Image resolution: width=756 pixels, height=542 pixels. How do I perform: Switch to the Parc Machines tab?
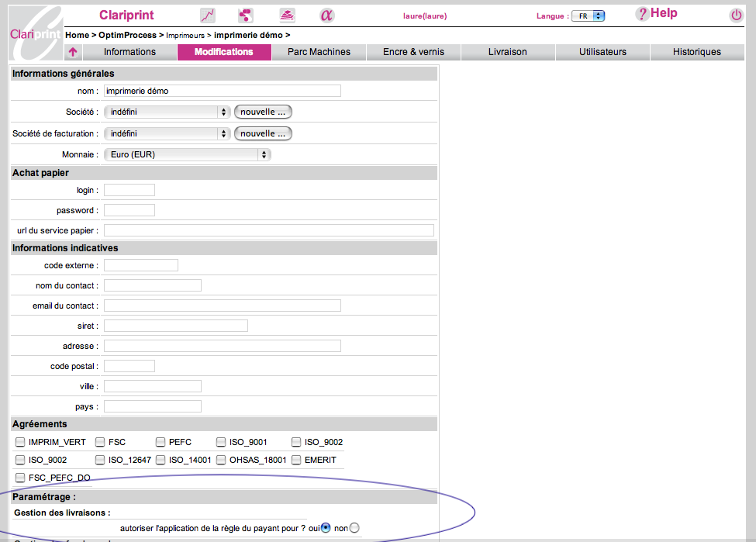coord(319,52)
